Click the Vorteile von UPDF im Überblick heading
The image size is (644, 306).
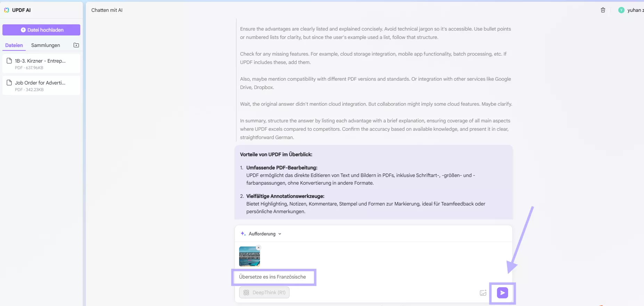coord(276,154)
